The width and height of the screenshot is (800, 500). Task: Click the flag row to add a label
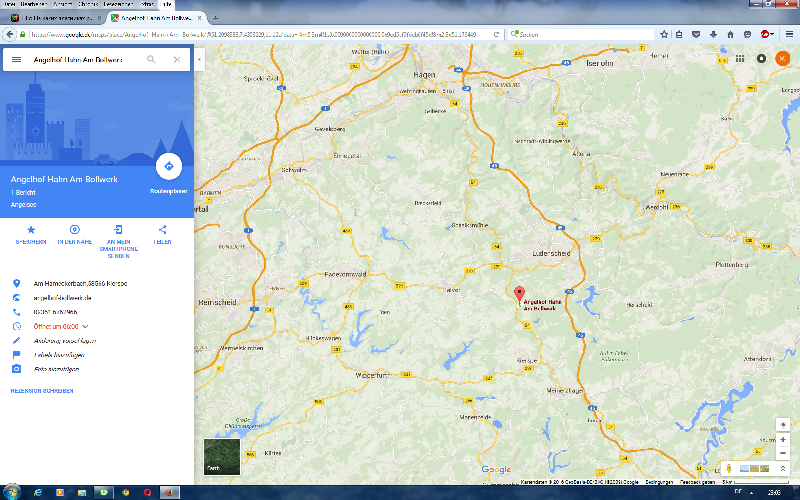(59, 355)
